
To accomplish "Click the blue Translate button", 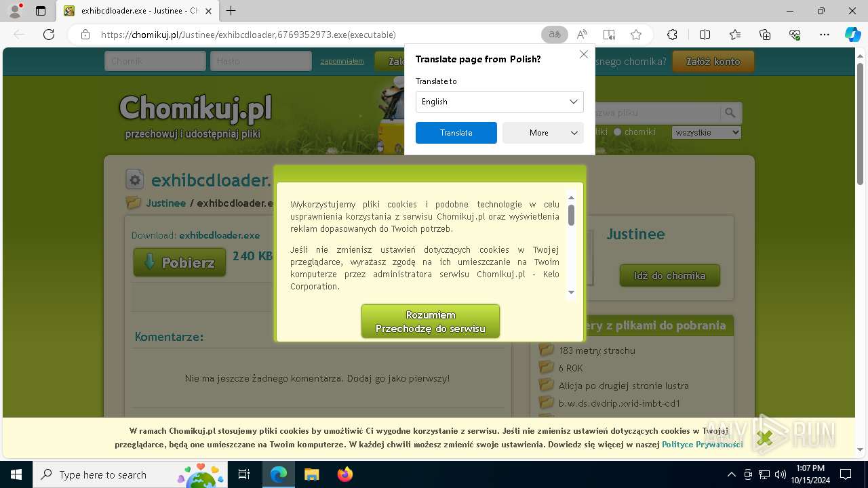I will [456, 133].
